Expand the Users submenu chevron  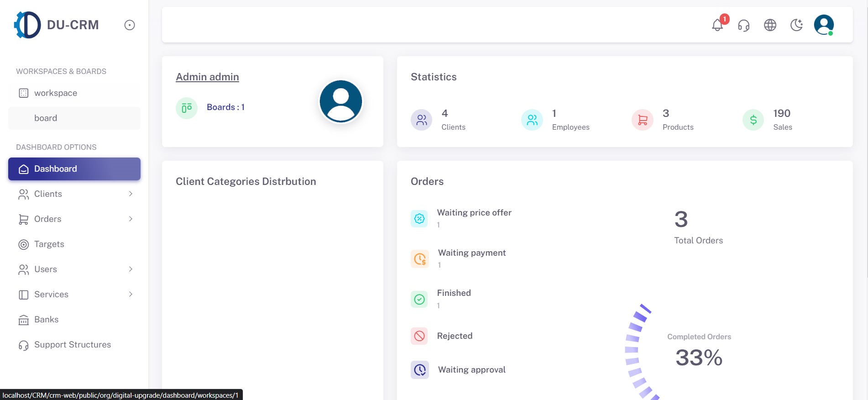click(131, 269)
